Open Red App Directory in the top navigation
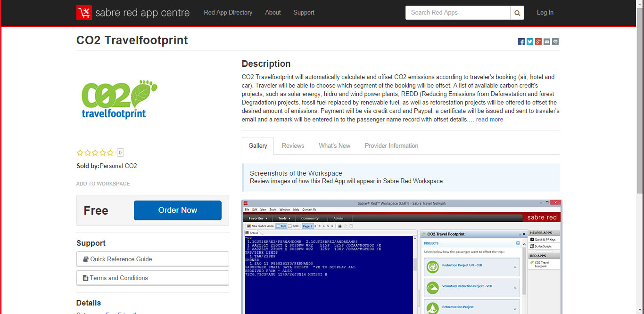 click(x=228, y=13)
